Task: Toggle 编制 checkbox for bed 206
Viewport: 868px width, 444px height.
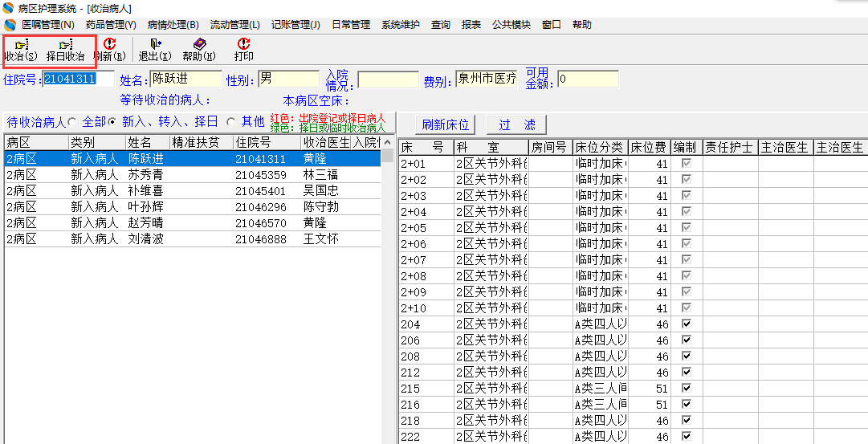Action: pos(687,340)
